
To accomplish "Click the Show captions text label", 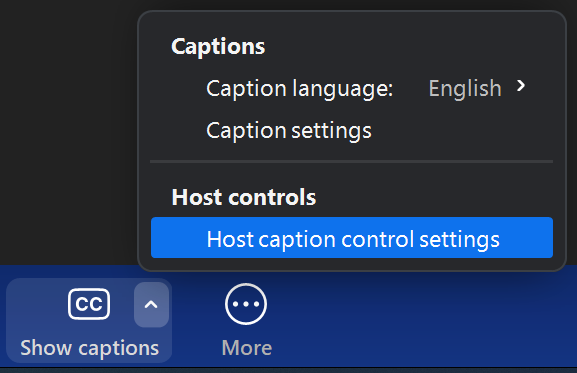I will coord(89,348).
